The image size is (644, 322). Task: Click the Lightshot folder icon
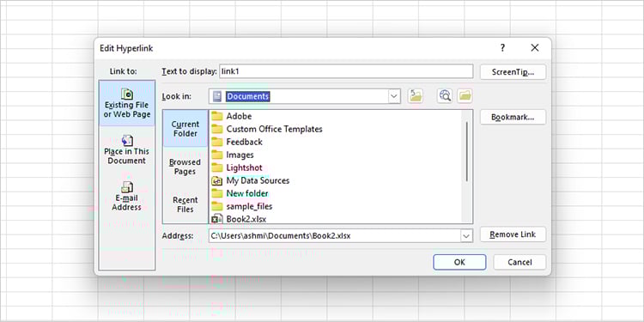pos(217,167)
